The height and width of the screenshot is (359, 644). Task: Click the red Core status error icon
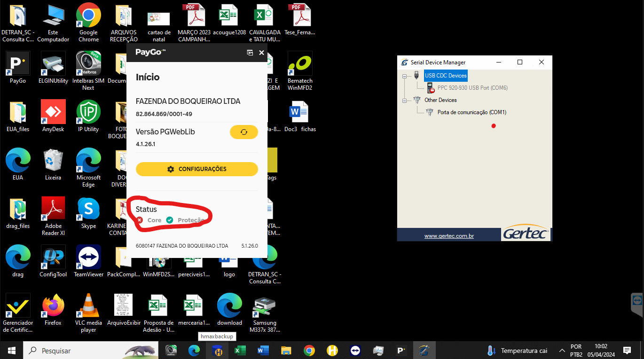tap(140, 220)
